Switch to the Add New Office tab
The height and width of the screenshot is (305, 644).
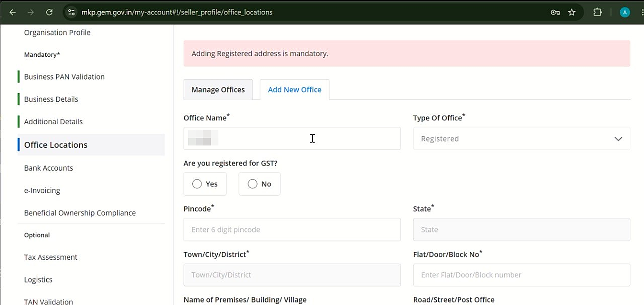(295, 90)
